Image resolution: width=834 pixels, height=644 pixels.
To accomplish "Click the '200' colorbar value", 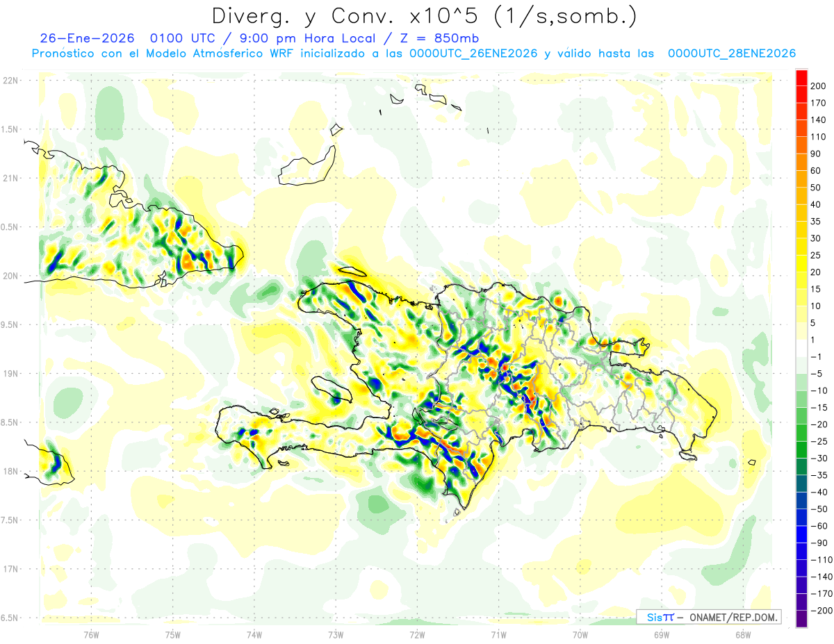I will [x=818, y=85].
